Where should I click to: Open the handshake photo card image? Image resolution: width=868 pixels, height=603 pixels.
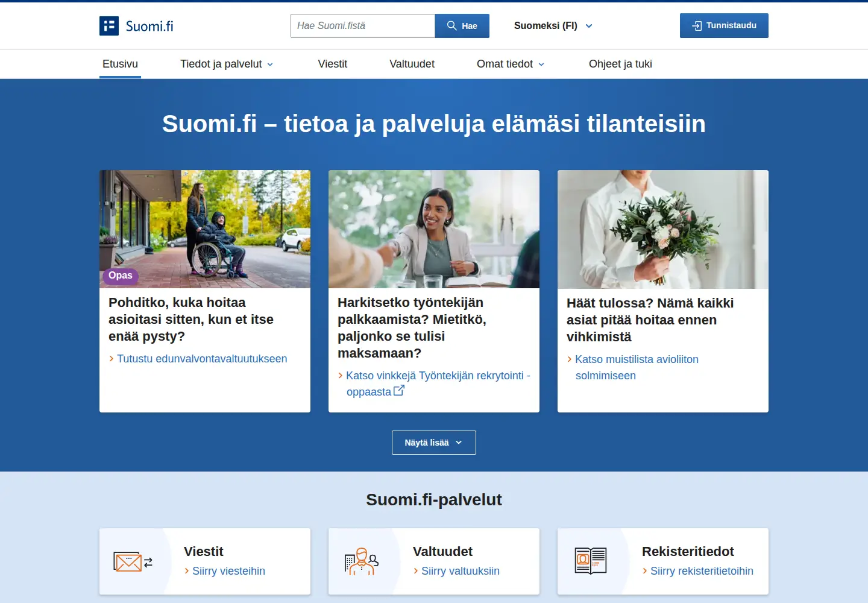coord(434,229)
